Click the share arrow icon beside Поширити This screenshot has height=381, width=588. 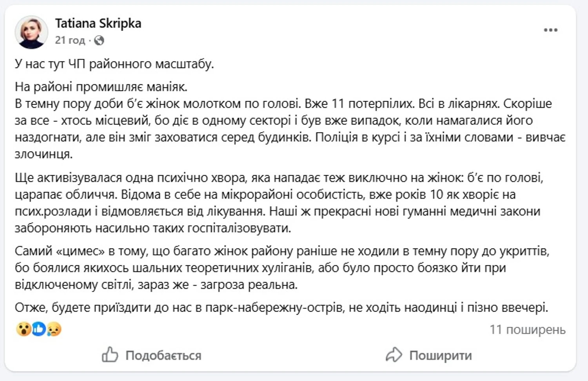394,355
